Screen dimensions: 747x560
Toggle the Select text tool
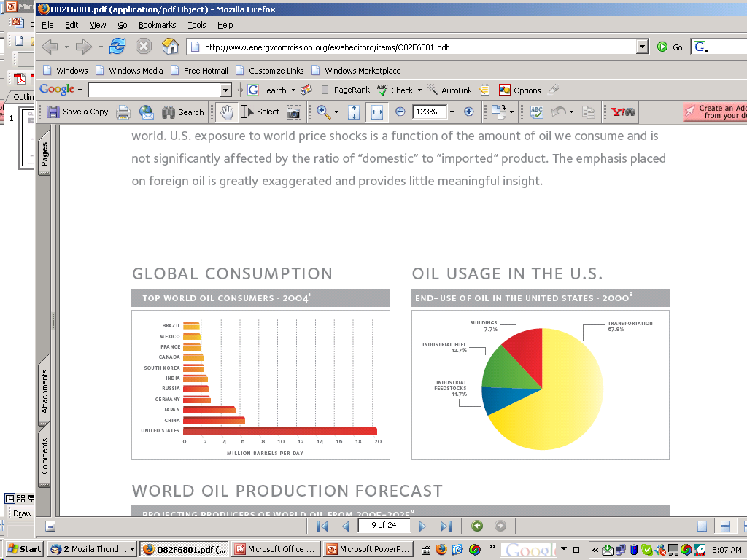260,112
